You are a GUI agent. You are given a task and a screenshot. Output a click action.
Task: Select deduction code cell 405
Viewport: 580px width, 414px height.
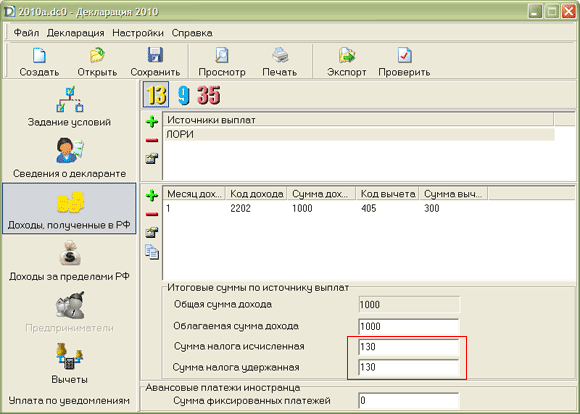coord(369,208)
